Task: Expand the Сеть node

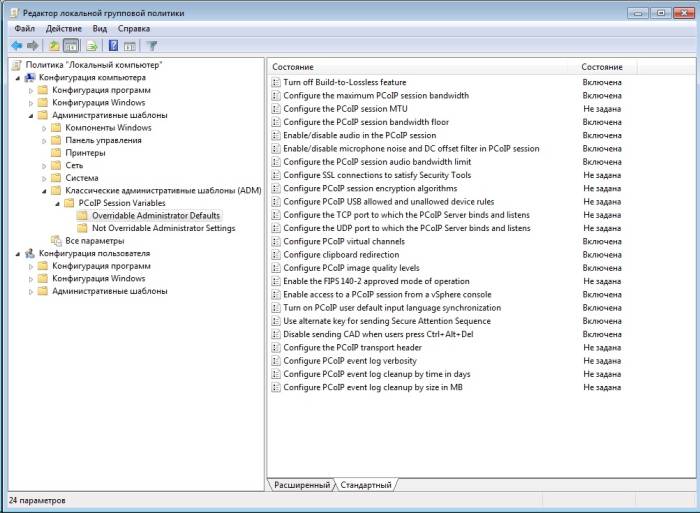Action: [44, 166]
